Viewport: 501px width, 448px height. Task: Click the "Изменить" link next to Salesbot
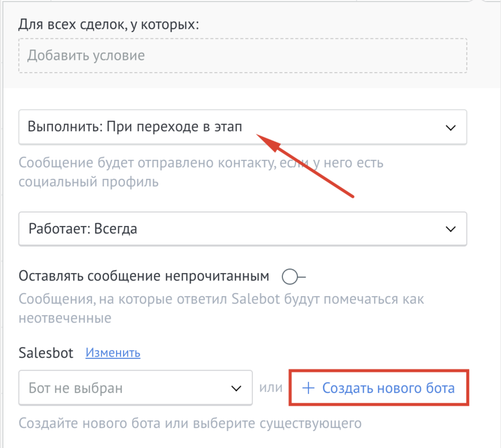point(113,353)
